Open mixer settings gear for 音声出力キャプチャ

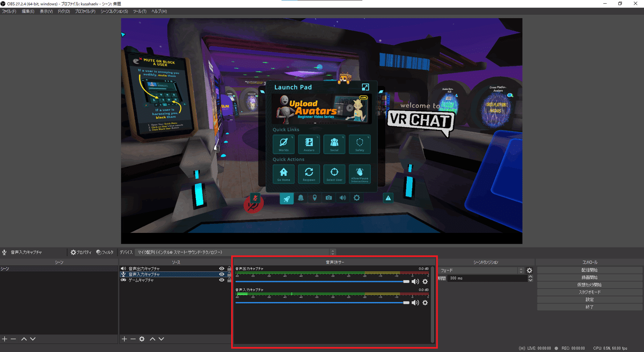click(426, 281)
